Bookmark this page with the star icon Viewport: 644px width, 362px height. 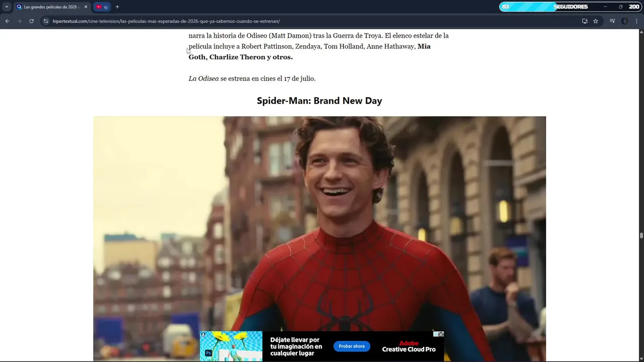[596, 21]
